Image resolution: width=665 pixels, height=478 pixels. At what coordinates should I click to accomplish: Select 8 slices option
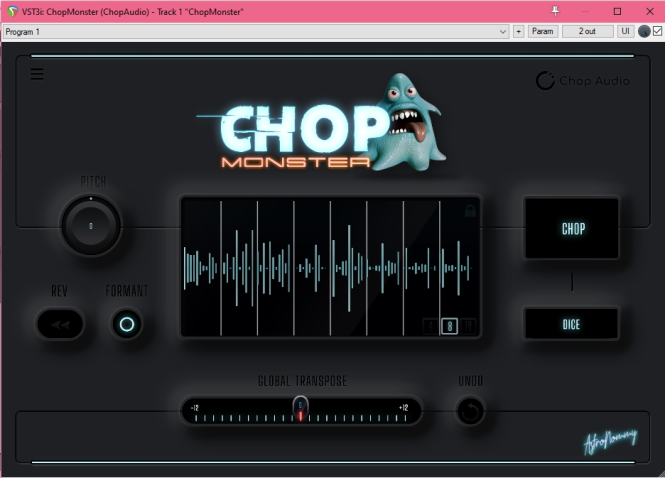pyautogui.click(x=450, y=326)
